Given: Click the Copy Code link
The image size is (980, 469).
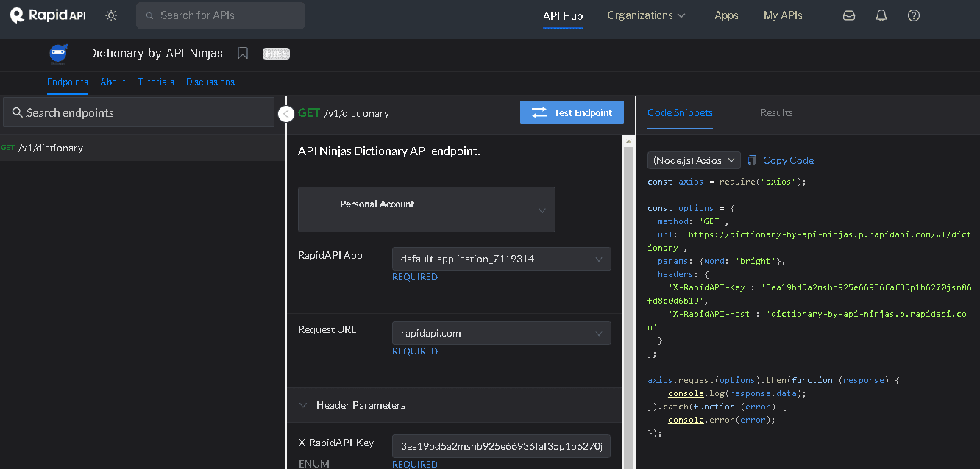Looking at the screenshot, I should pyautogui.click(x=788, y=160).
